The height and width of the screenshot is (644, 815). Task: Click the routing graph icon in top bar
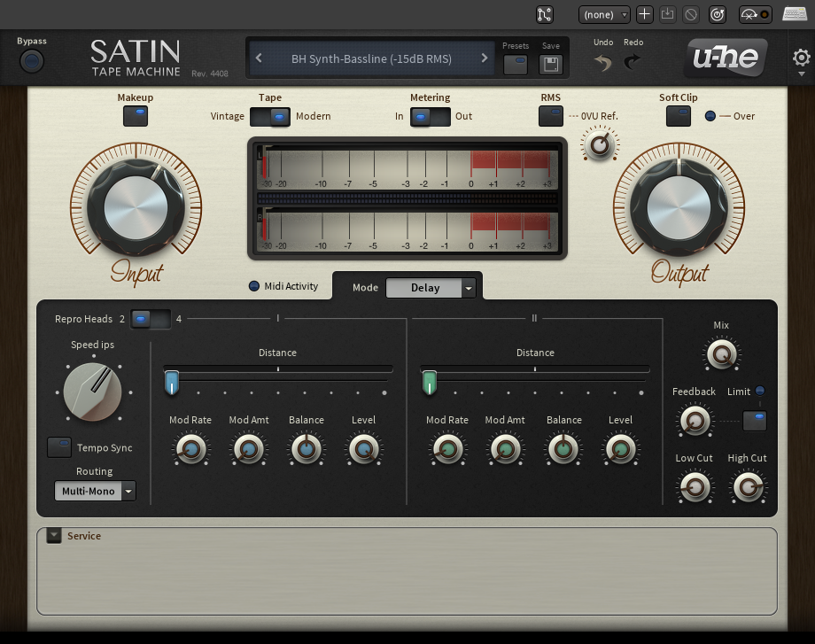(x=545, y=14)
